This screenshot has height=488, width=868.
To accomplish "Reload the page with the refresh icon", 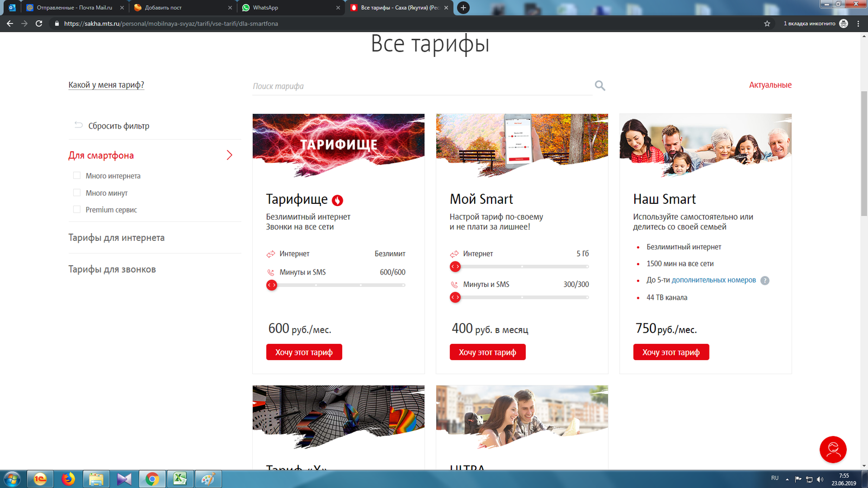I will (39, 23).
